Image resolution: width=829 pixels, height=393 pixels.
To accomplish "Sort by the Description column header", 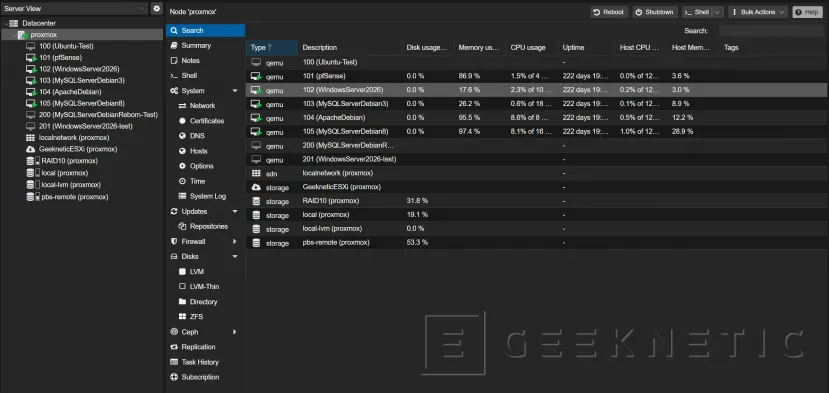I will pos(349,48).
